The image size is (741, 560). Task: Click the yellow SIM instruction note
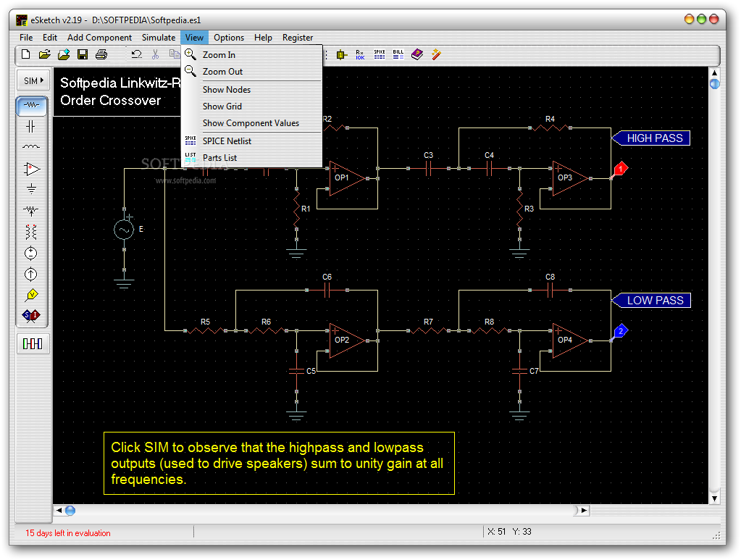280,463
